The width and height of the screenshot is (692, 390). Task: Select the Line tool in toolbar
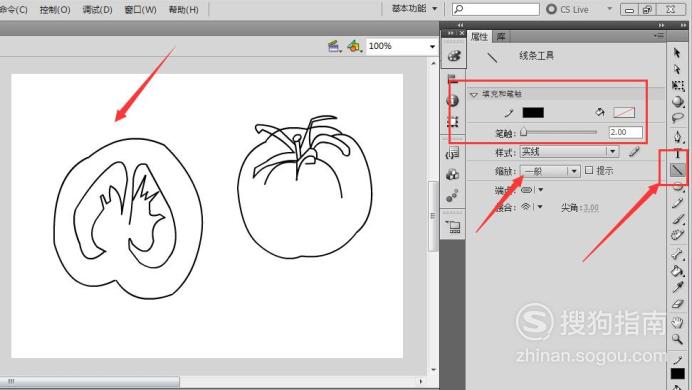(x=677, y=170)
